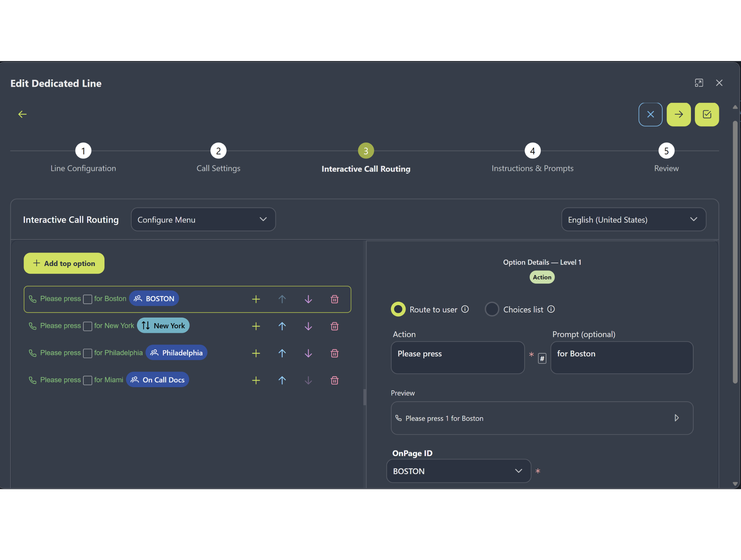741x560 pixels.
Task: Open the English (United States) language dropdown
Action: pyautogui.click(x=633, y=219)
